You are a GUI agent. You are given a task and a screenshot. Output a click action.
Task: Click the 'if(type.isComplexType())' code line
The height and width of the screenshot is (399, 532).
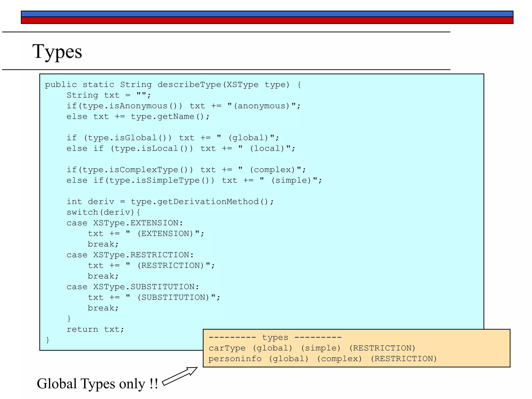186,170
